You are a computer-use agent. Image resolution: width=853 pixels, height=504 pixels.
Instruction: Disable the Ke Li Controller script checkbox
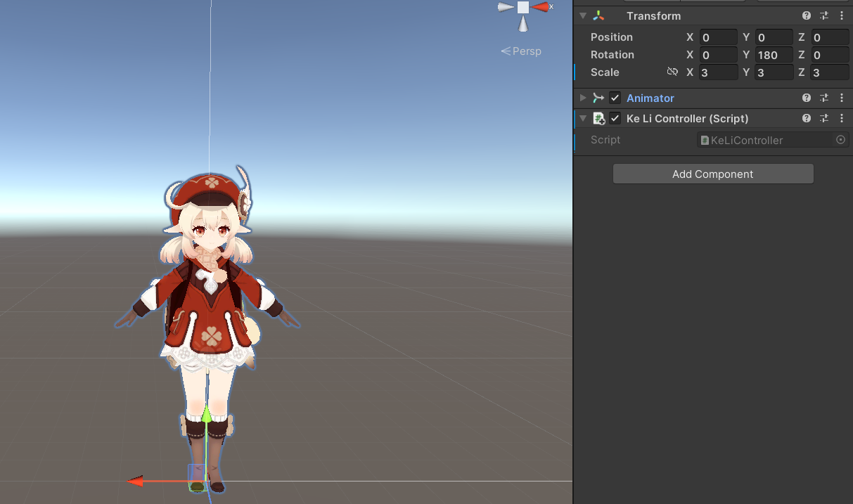coord(615,118)
